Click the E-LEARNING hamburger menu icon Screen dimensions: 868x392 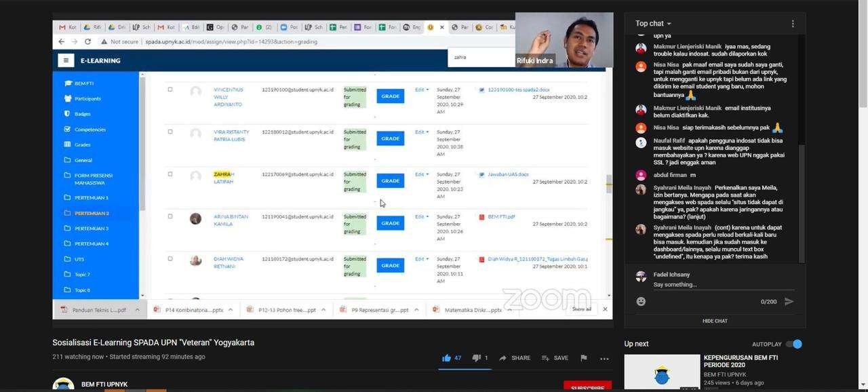point(65,60)
